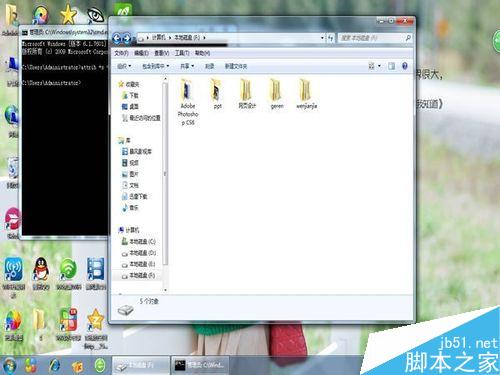Open the yellow star icon at desktop top
This screenshot has width=500, height=375.
(x=68, y=15)
